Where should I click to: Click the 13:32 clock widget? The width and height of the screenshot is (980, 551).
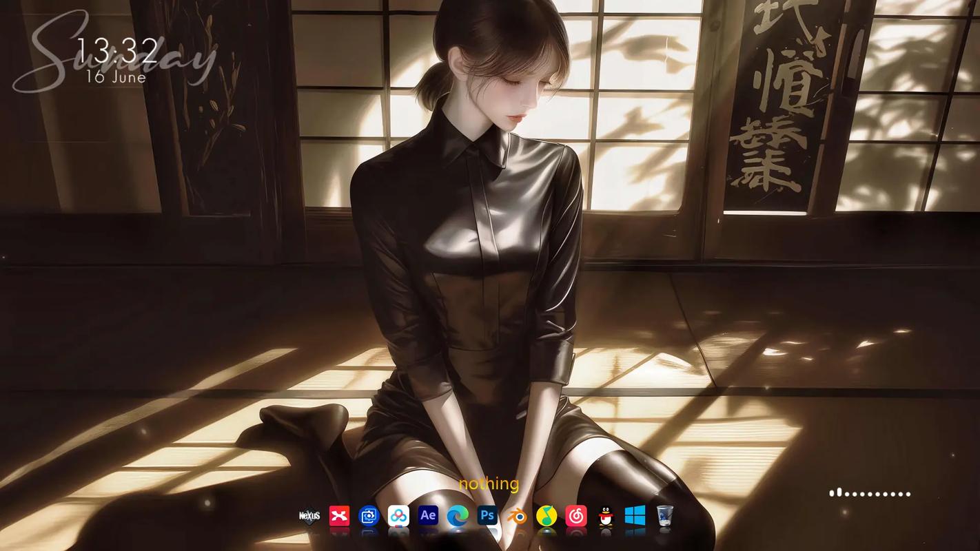[x=117, y=51]
